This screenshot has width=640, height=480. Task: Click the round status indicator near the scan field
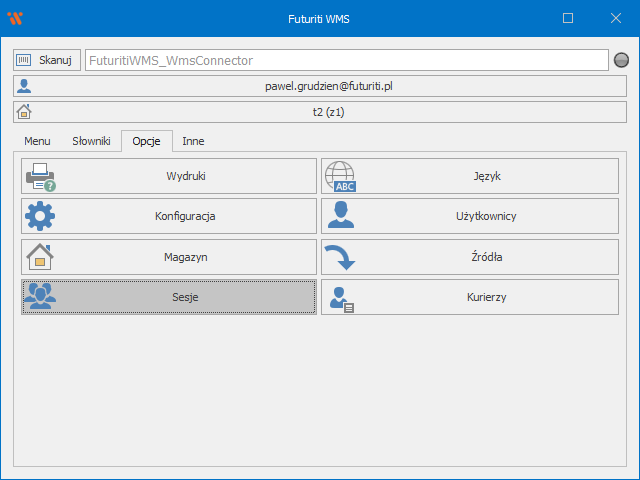coord(621,60)
